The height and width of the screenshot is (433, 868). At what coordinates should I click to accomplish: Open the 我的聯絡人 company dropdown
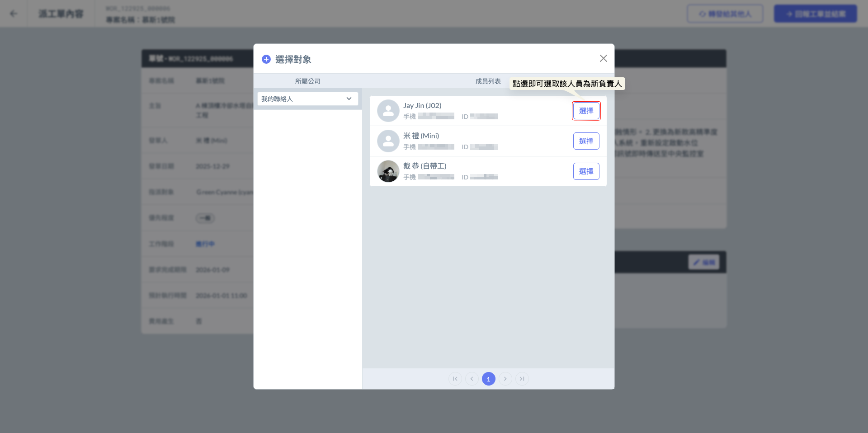[307, 99]
